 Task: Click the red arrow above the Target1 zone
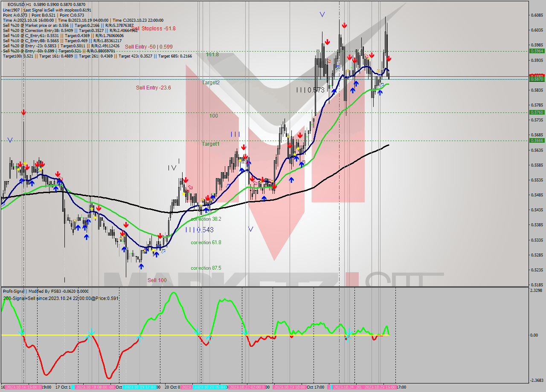pos(244,146)
